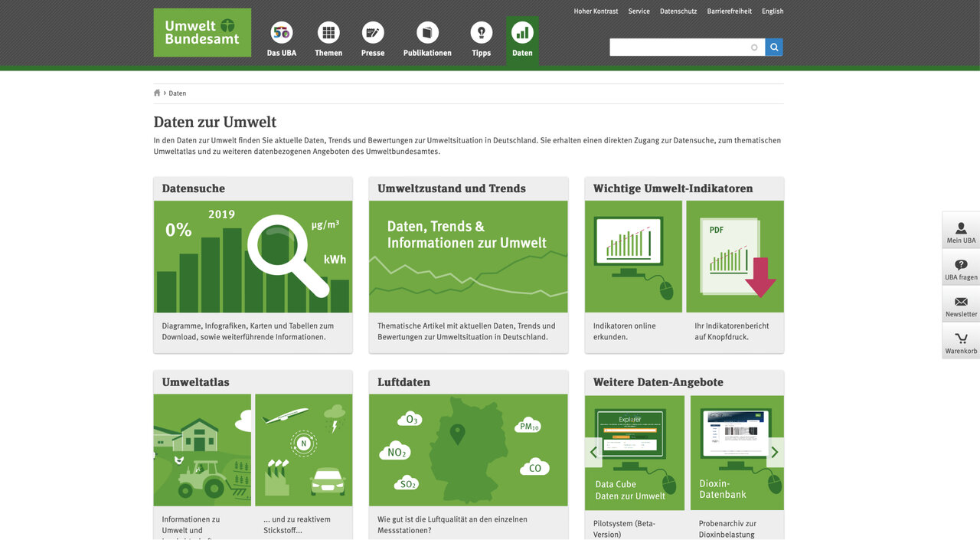Open the Service link
This screenshot has height=540, width=980.
point(639,11)
